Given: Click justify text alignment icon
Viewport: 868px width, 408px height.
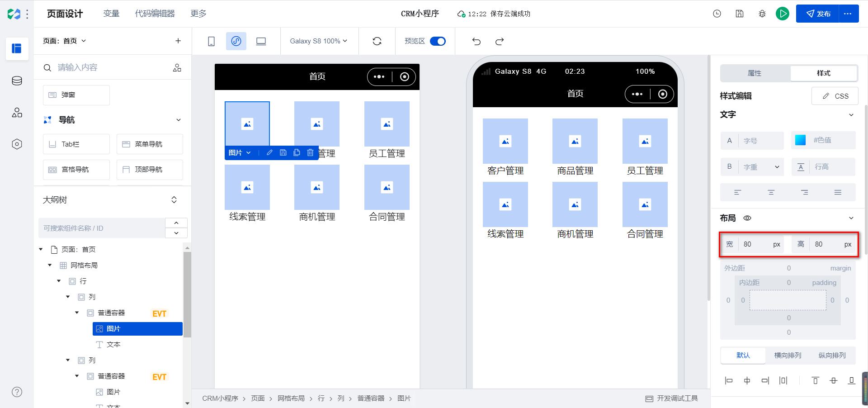Looking at the screenshot, I should coord(838,192).
